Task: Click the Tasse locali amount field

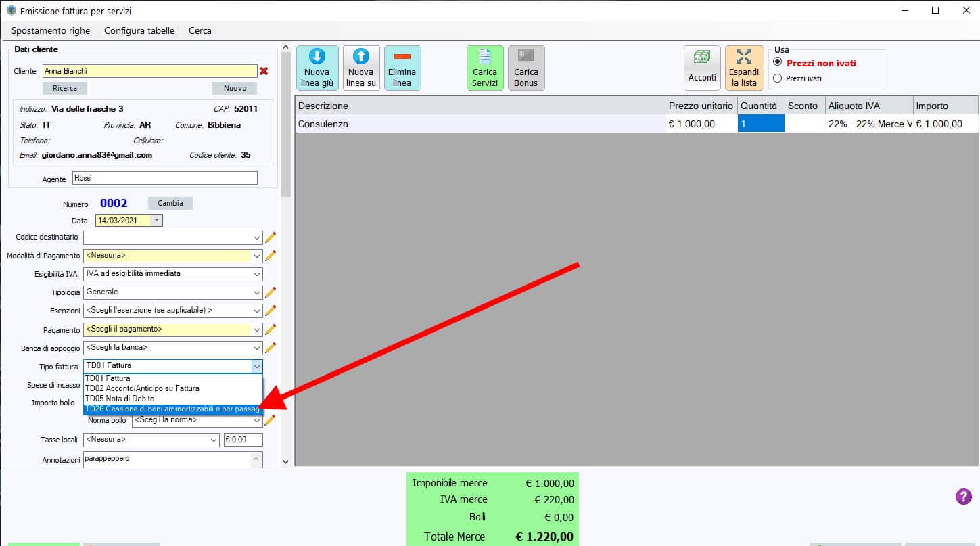Action: point(243,440)
